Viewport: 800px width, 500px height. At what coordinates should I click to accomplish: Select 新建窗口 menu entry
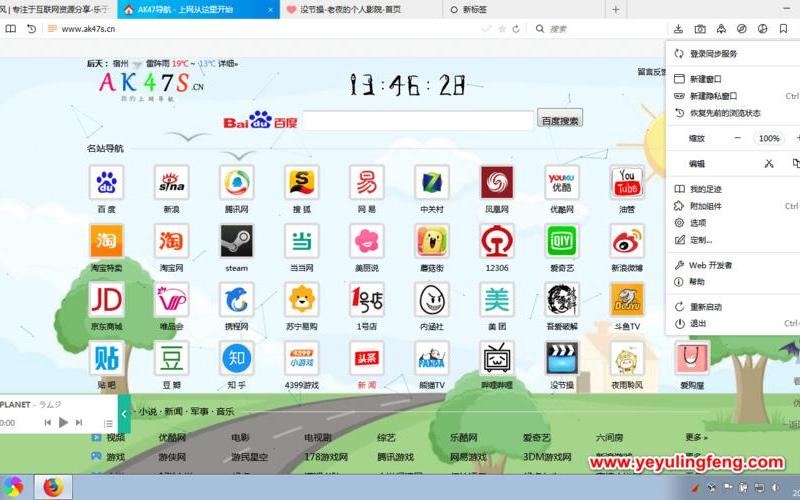pyautogui.click(x=733, y=79)
